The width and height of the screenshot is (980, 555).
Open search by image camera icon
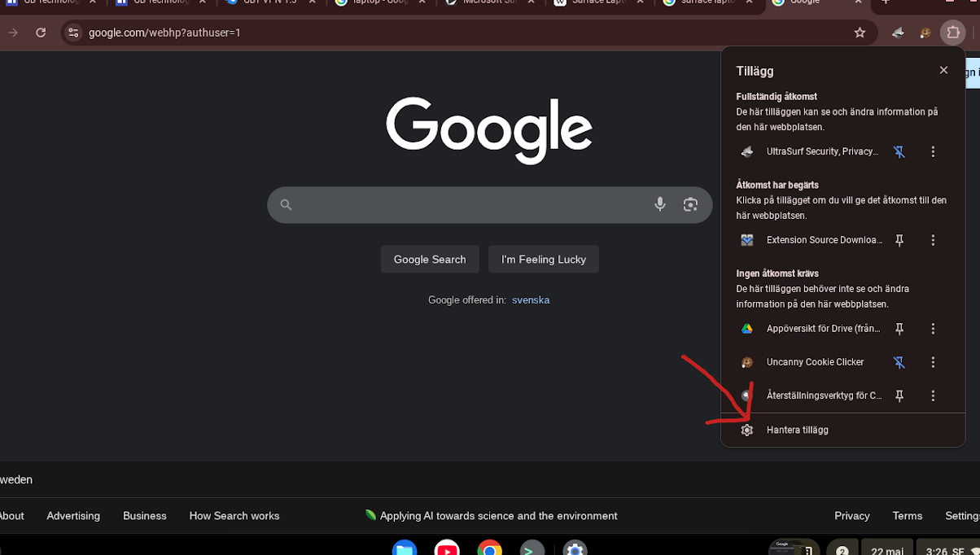[690, 204]
